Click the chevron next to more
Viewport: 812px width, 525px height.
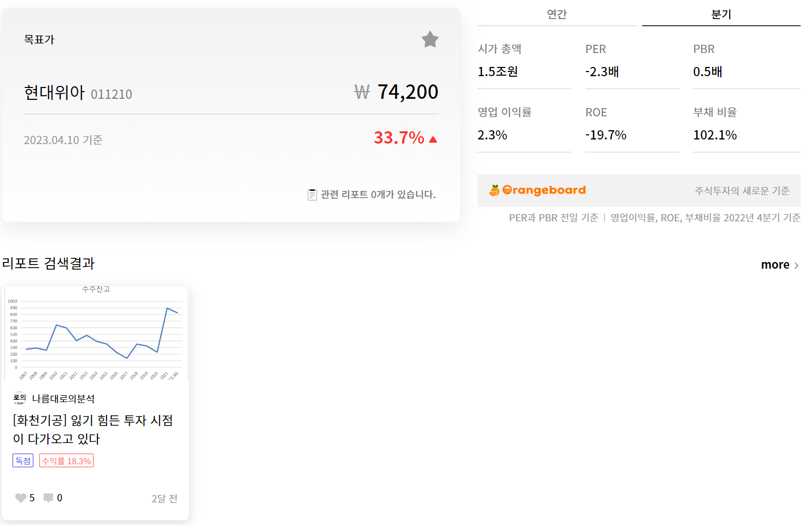tap(797, 266)
